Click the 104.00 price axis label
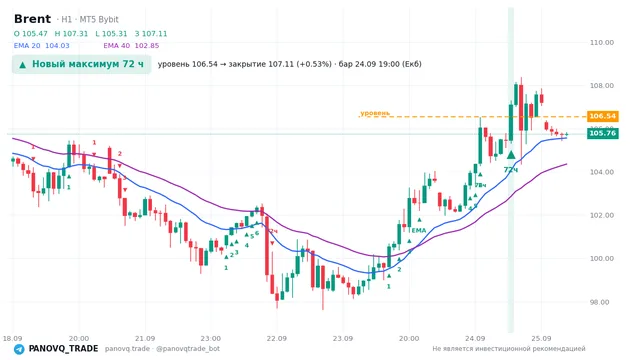Image resolution: width=640 pixels, height=360 pixels. [x=602, y=172]
